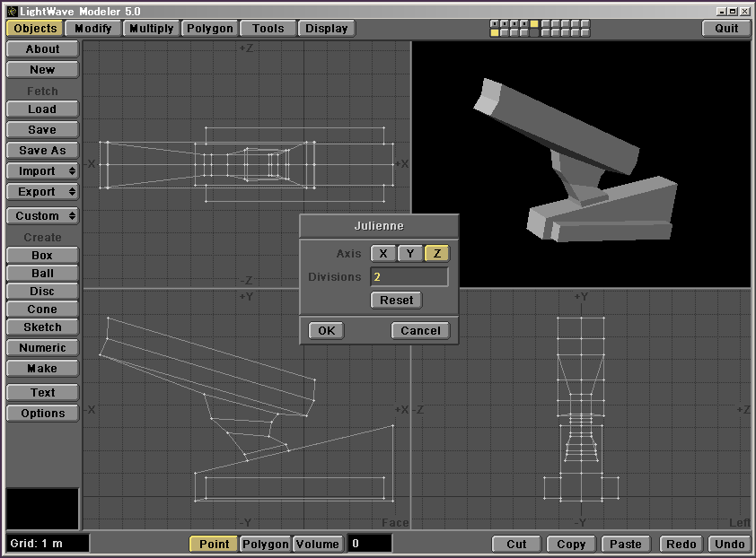Switch to Polygon selection mode
This screenshot has width=756, height=558.
click(266, 544)
